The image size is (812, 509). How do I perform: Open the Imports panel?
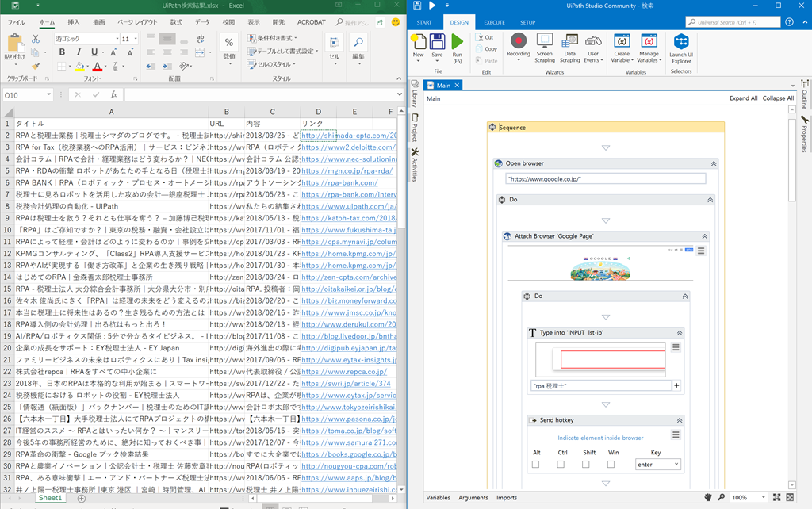point(507,498)
